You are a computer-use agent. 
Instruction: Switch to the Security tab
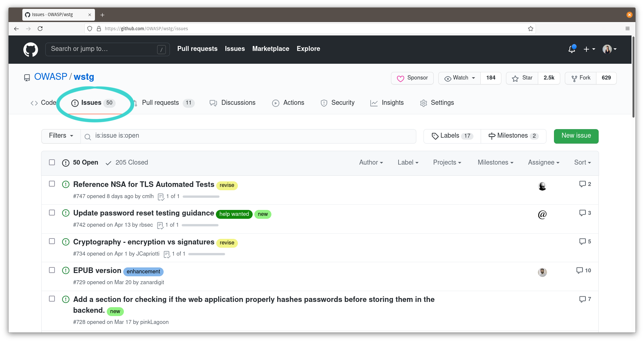coord(337,103)
